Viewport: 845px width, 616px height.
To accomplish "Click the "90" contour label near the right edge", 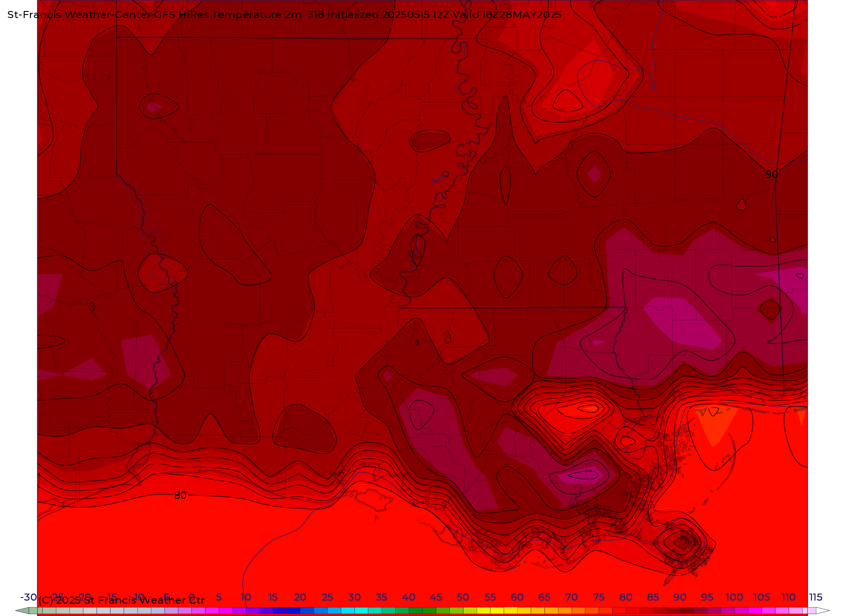I will click(x=772, y=175).
